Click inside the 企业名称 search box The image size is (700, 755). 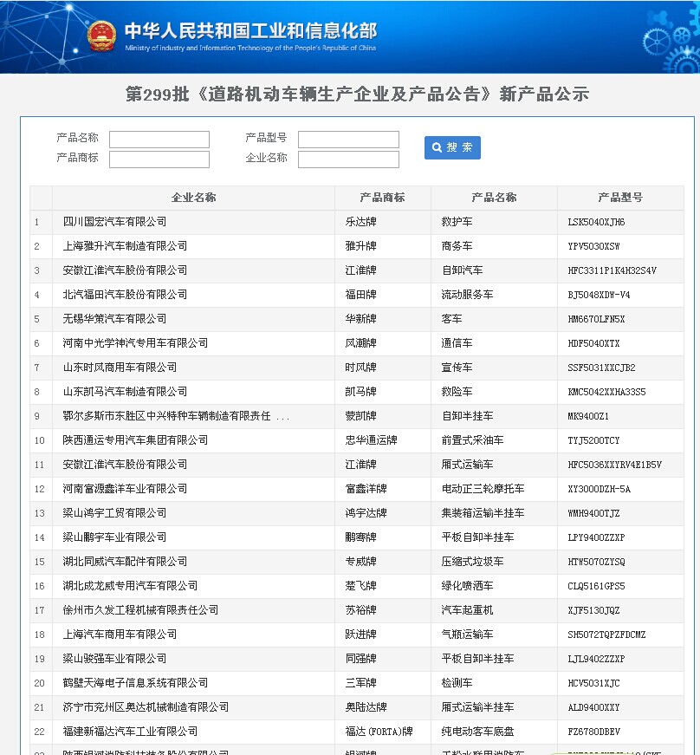(348, 159)
